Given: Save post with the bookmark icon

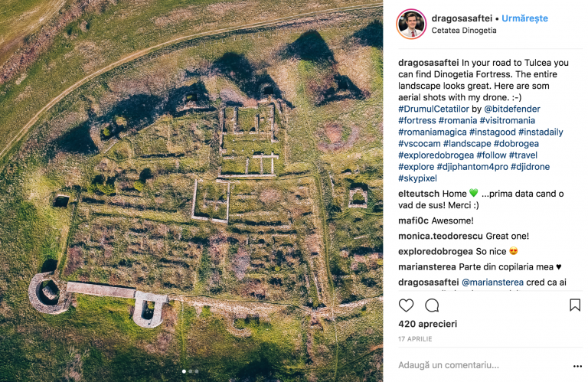Looking at the screenshot, I should [x=575, y=305].
